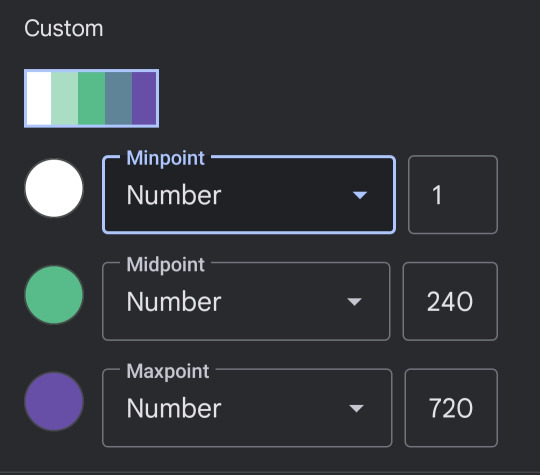Image resolution: width=540 pixels, height=475 pixels.
Task: Click the Midpoint value field showing 240
Action: (x=450, y=301)
